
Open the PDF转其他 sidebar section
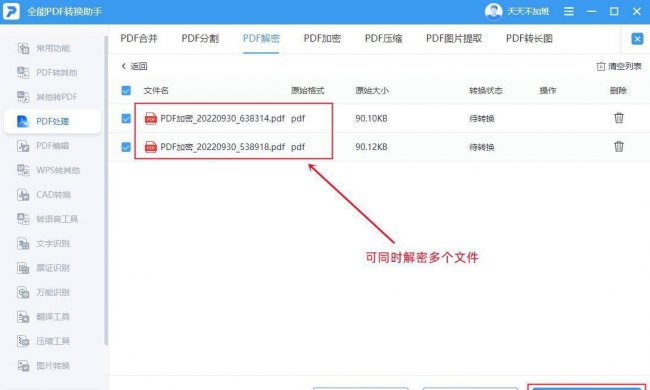pos(47,73)
